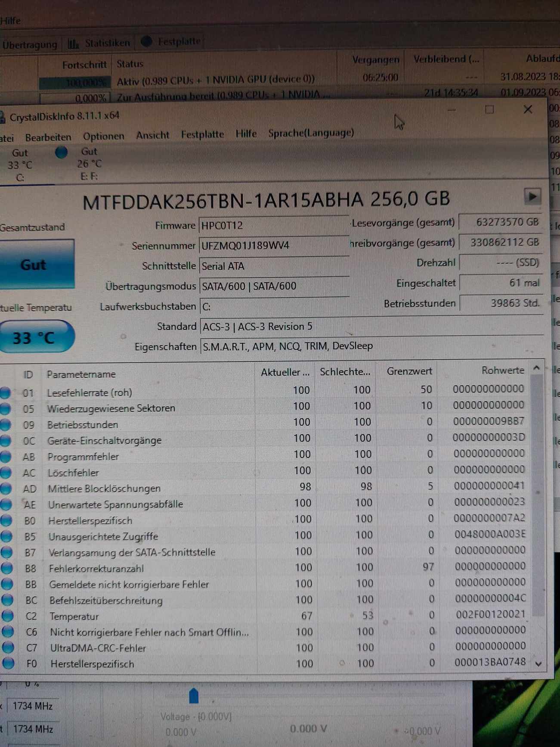
Task: Select the Temperatur row raw value 002F00120021
Action: [491, 614]
